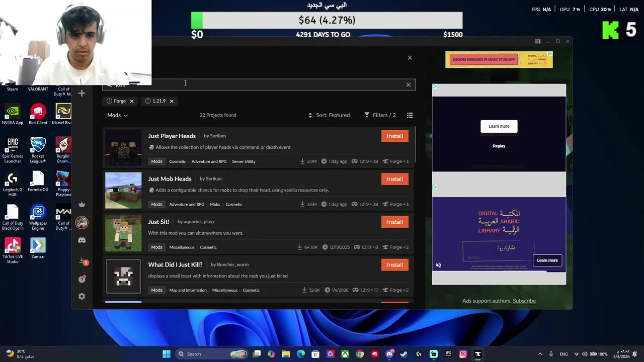
Task: Open the Sort: Featured dropdown
Action: [x=329, y=115]
